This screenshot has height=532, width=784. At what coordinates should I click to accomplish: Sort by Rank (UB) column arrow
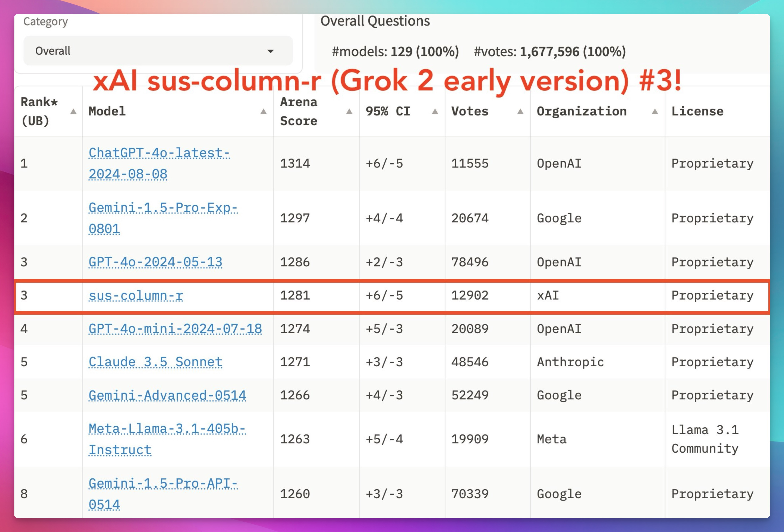click(x=73, y=112)
